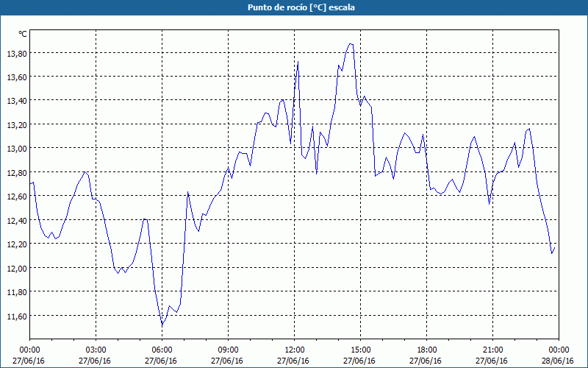Screen dimensions: 588x368
Task: Select the 13,20 y-axis value
Action: coord(17,125)
